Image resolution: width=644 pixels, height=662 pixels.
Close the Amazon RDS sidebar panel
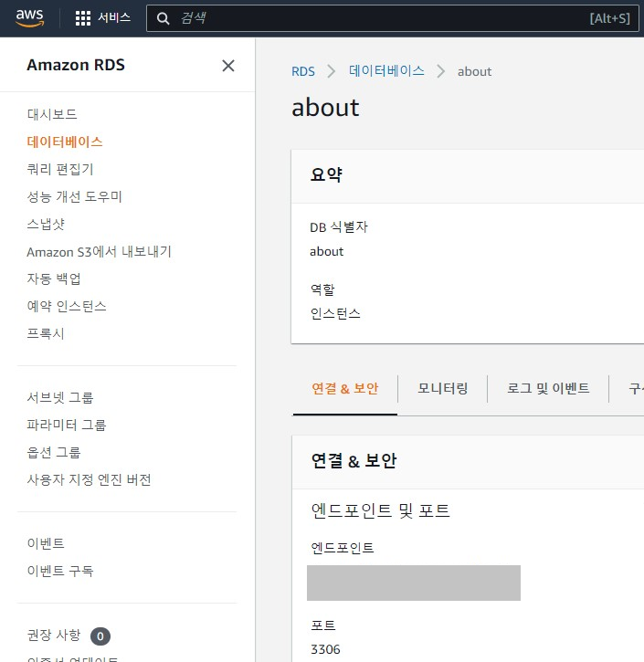(228, 66)
